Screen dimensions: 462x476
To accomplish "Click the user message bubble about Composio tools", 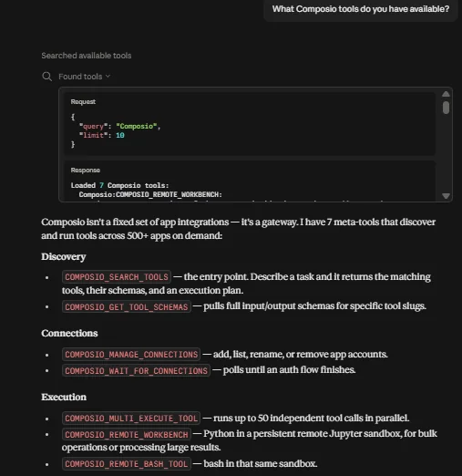I will tap(361, 9).
